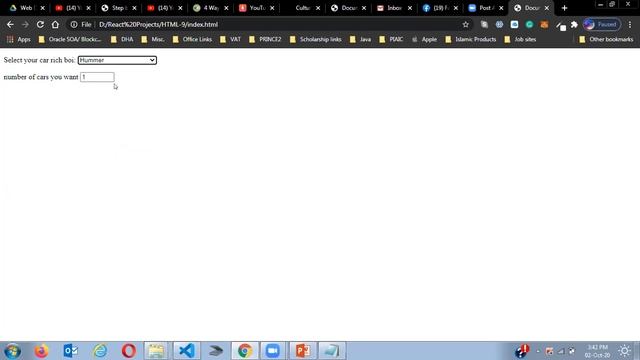The image size is (640, 360).
Task: Open the Hummer car selection dropdown
Action: click(117, 60)
